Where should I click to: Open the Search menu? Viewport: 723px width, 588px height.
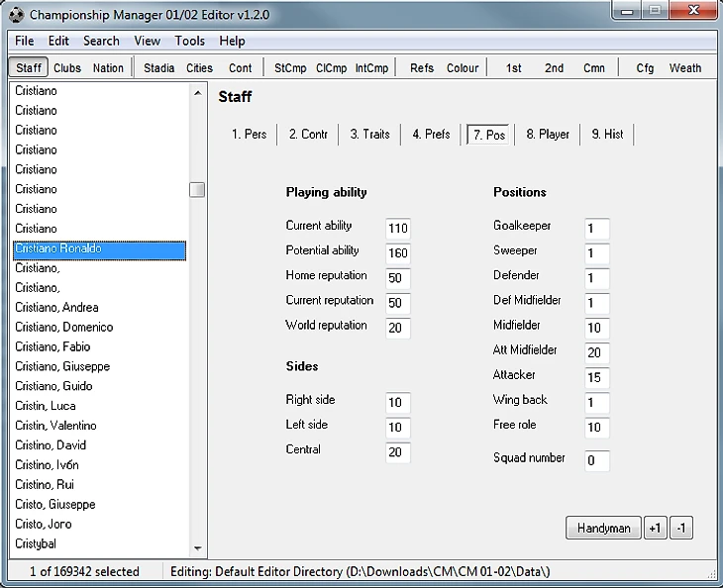tap(101, 41)
